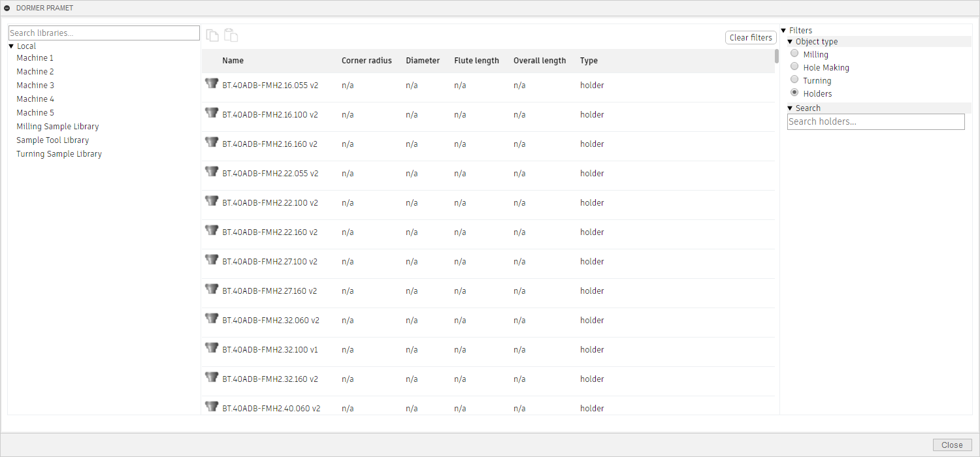Click Corner radius n/a cell of BT.40ADB-FMH2.16.160 v2

[348, 144]
